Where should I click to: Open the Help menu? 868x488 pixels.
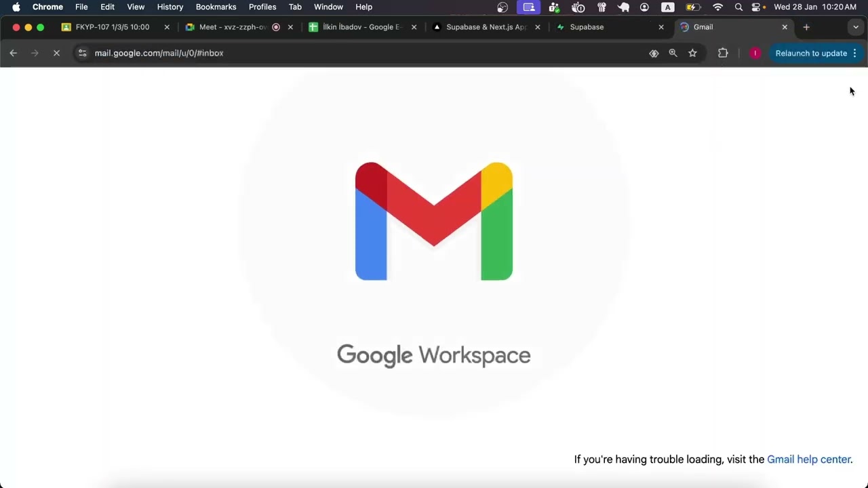pos(363,7)
